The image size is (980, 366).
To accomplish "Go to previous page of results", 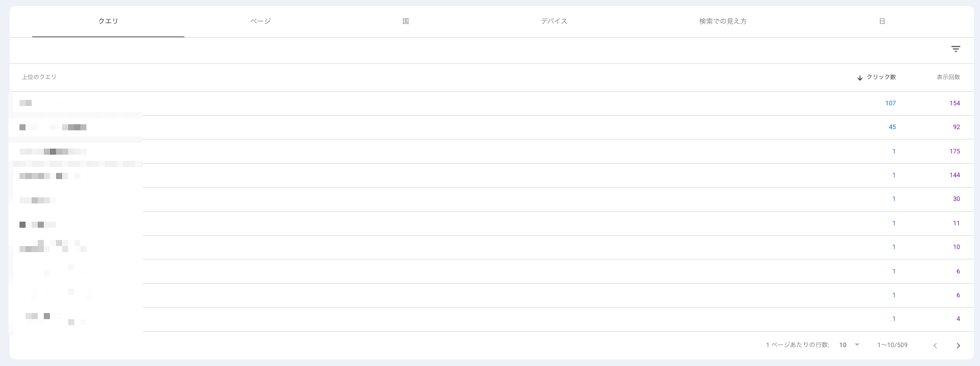I will (x=935, y=345).
